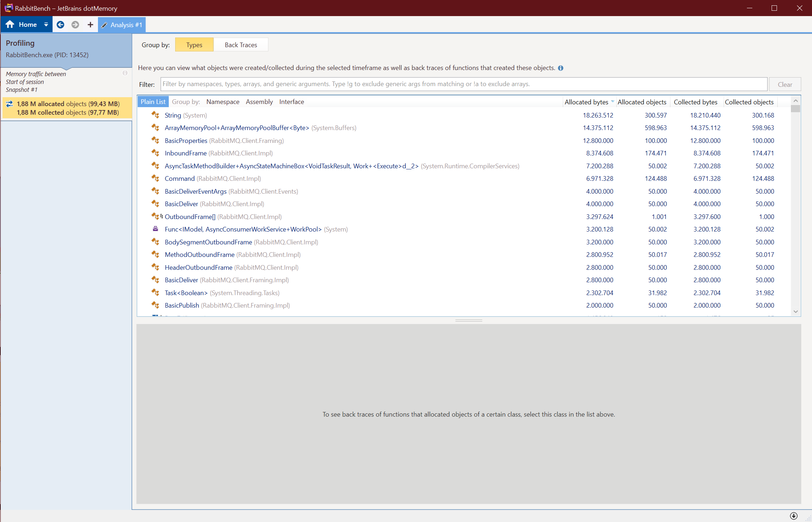Select InboundFrame type name
Viewport: 812px width, 522px height.
tap(186, 153)
